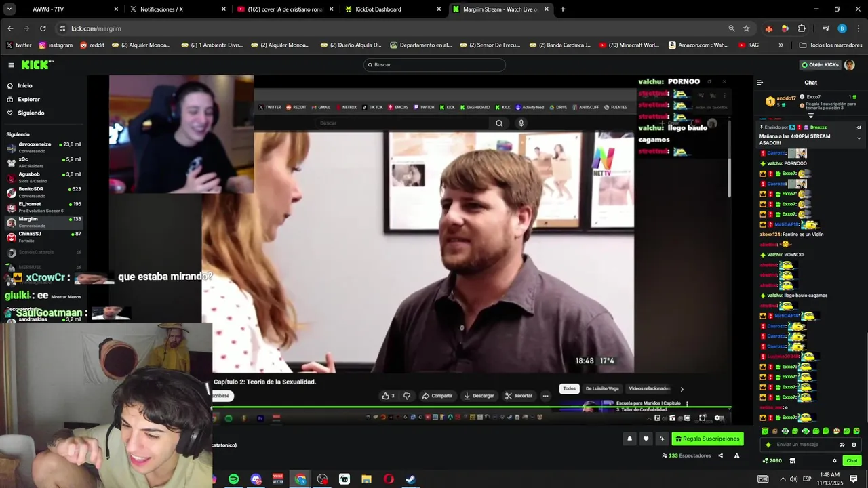Click Regala Suscripciones button
The image size is (868, 488).
707,439
